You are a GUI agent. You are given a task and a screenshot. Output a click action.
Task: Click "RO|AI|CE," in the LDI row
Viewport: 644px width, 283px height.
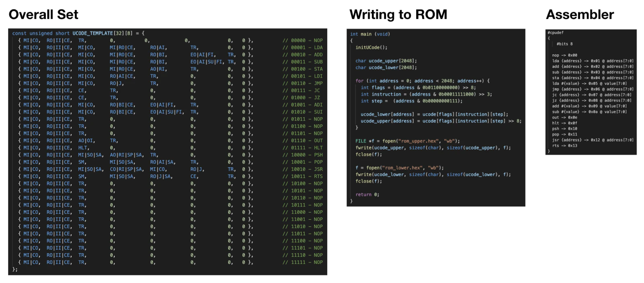pos(123,76)
